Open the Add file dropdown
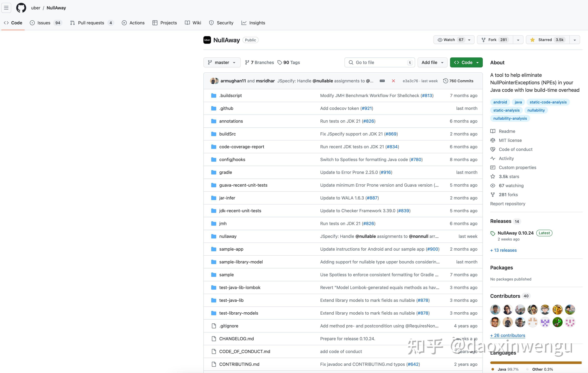The image size is (588, 373). point(432,63)
